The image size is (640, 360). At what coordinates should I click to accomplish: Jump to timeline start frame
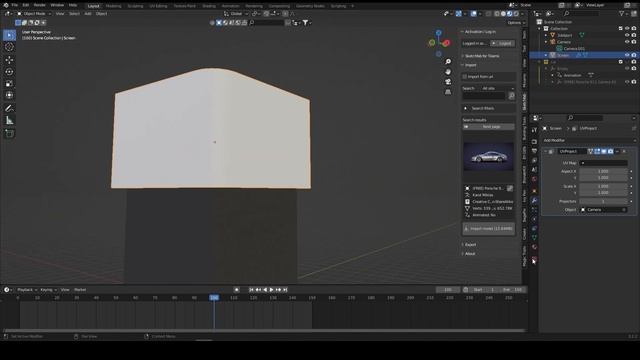(x=251, y=290)
